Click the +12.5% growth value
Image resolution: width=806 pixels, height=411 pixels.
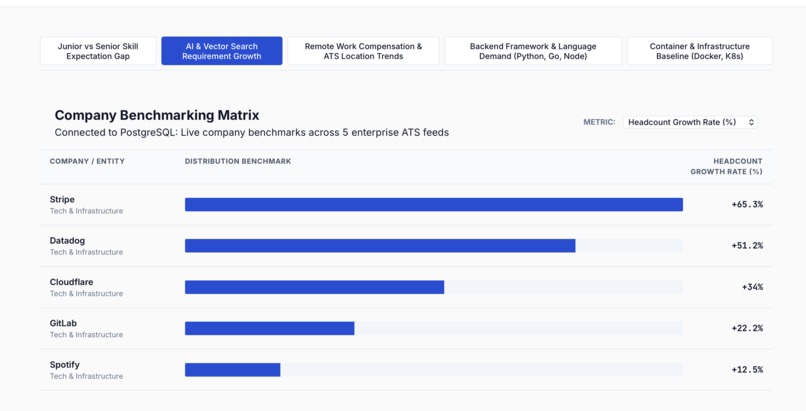tap(747, 370)
